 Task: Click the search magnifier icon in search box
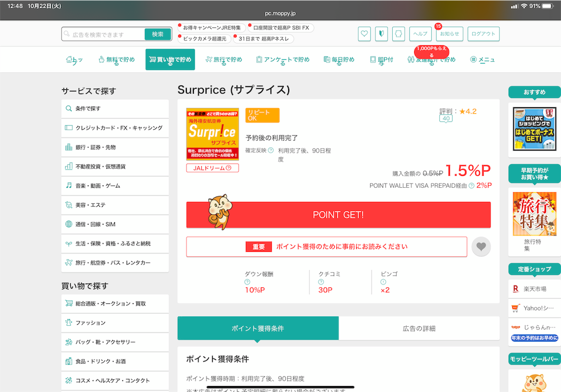[x=66, y=33]
